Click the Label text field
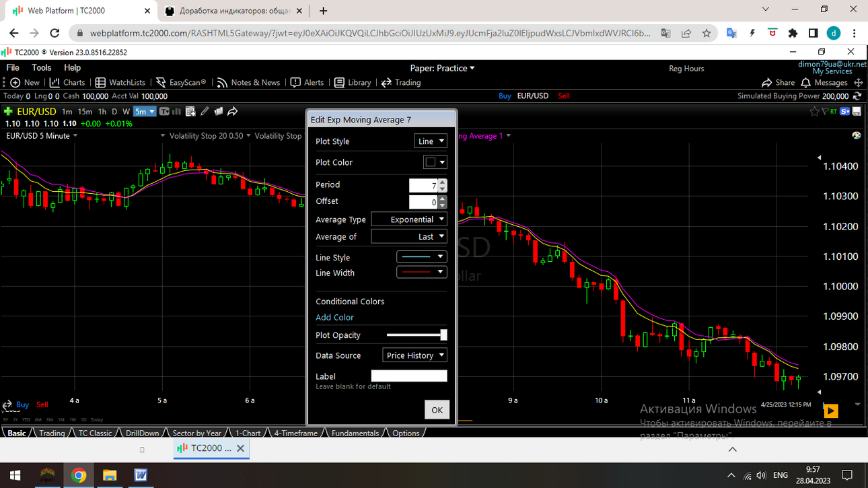The image size is (868, 488). (409, 376)
